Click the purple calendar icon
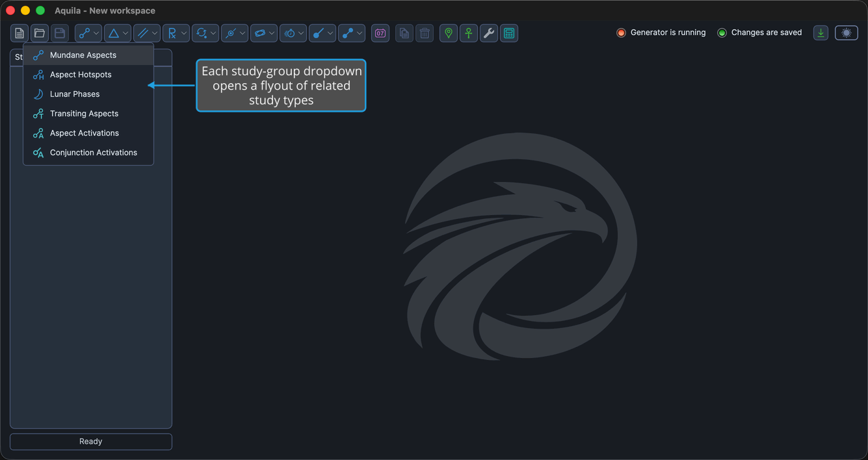 tap(380, 33)
